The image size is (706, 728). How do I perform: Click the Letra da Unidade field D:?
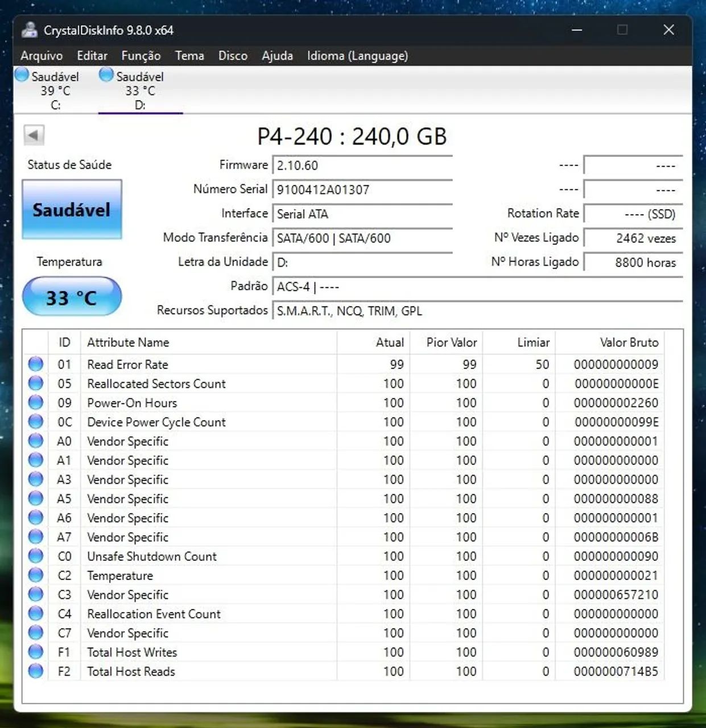click(x=362, y=262)
